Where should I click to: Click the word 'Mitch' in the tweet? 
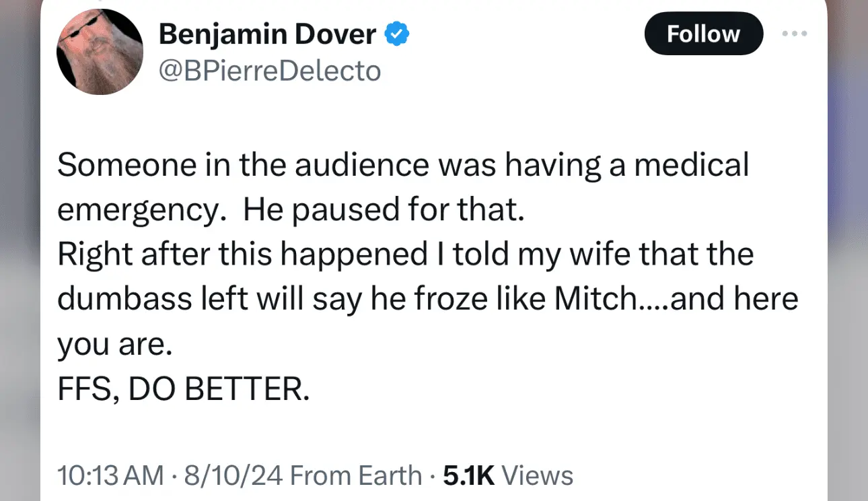(x=593, y=300)
